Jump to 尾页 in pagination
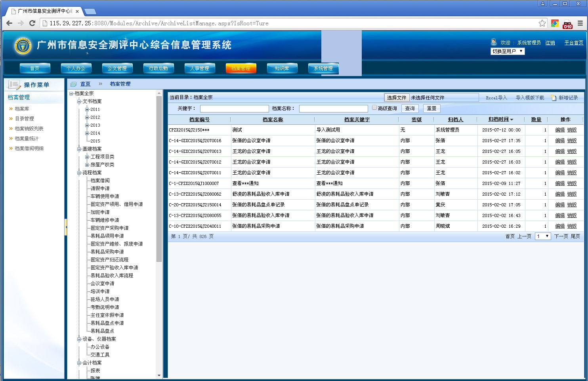The image size is (588, 381). click(575, 236)
